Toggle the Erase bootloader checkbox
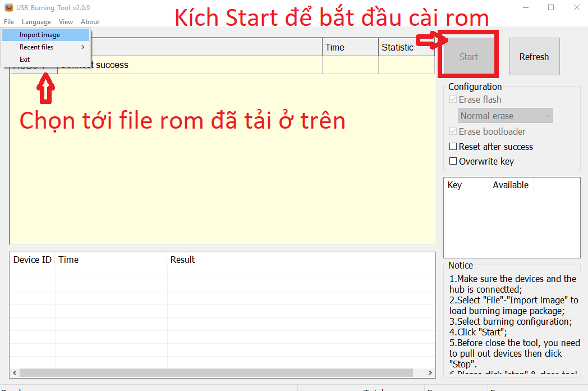Viewport: 588px width, 391px height. coord(453,131)
